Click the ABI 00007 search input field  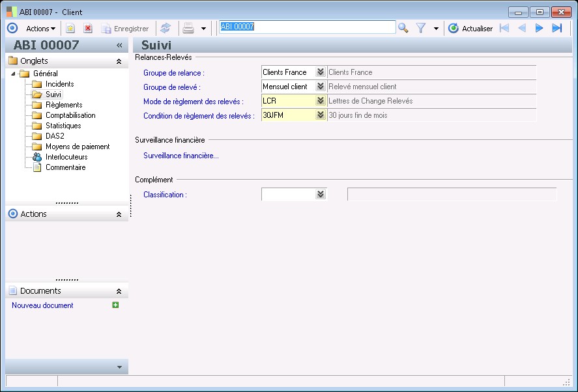(306, 27)
